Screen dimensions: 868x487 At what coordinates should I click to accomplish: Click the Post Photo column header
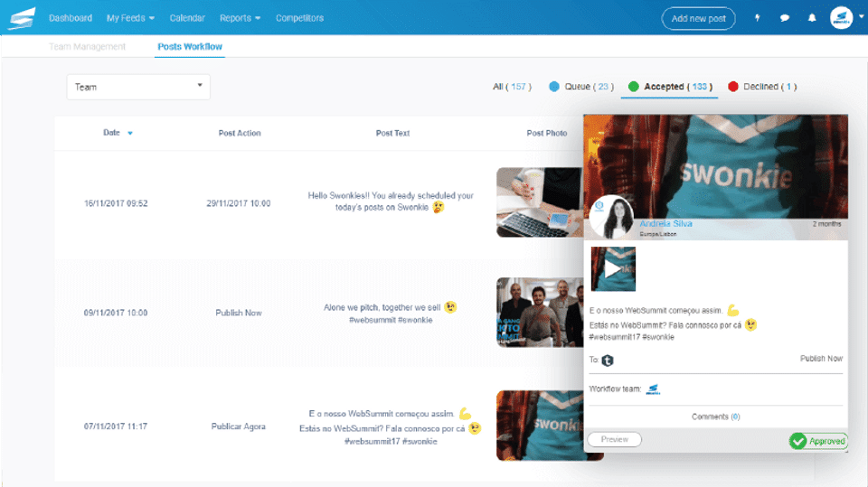click(546, 133)
